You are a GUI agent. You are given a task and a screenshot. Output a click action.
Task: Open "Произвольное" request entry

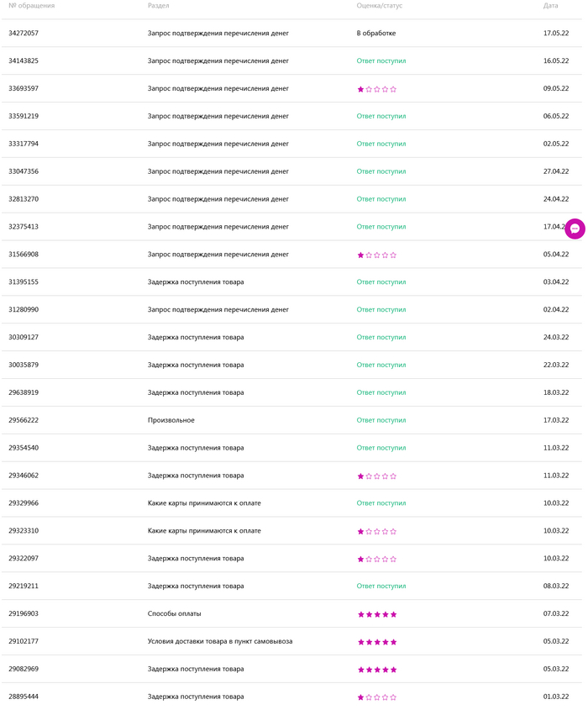pos(171,420)
